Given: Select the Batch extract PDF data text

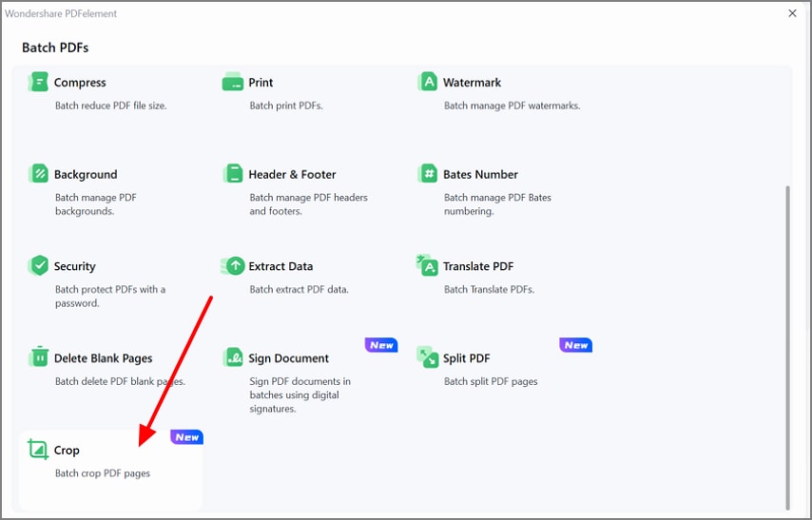Looking at the screenshot, I should pos(299,289).
